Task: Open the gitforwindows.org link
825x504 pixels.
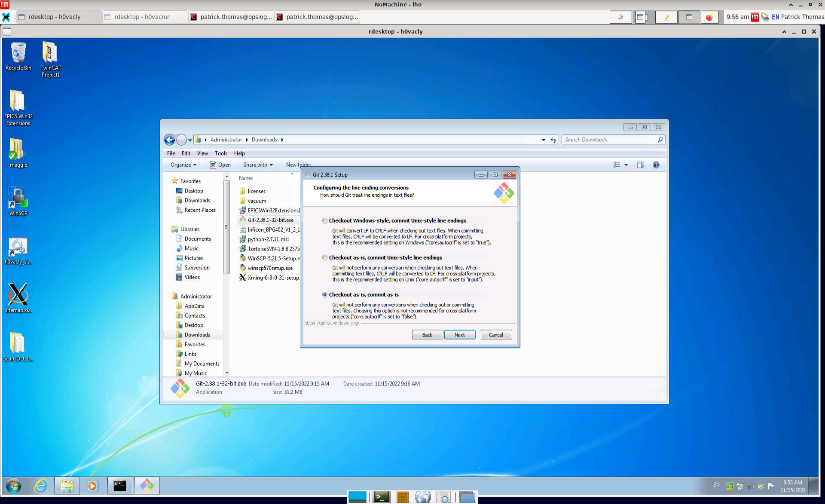Action: [x=332, y=323]
